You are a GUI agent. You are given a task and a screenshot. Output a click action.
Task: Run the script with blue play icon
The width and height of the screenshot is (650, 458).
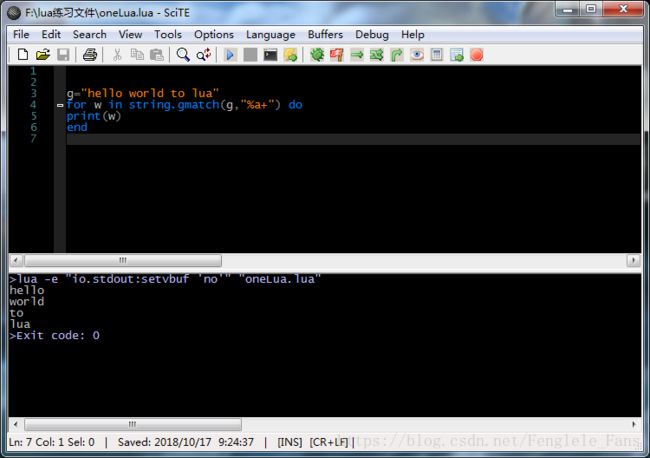point(230,55)
